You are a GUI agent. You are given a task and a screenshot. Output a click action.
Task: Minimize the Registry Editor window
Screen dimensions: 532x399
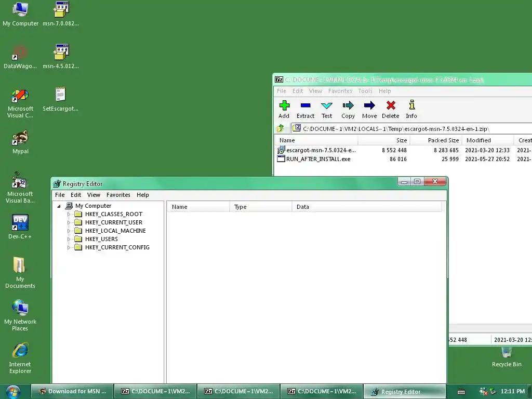pos(404,181)
